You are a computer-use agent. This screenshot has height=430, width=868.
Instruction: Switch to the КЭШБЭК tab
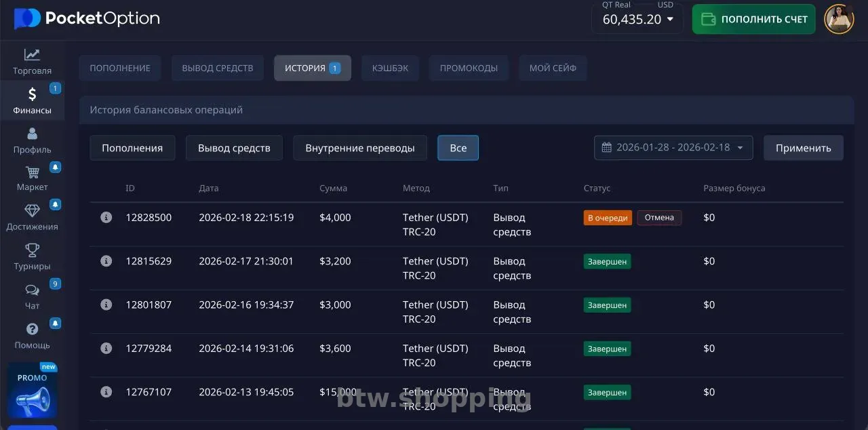(390, 68)
